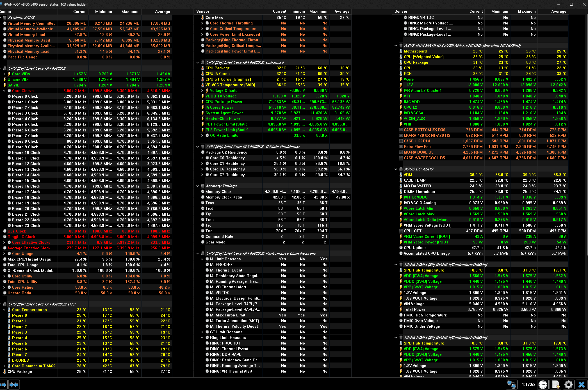This screenshot has height=390, width=588.
Task: Expand Voltage Offsets row
Action: 202,90
